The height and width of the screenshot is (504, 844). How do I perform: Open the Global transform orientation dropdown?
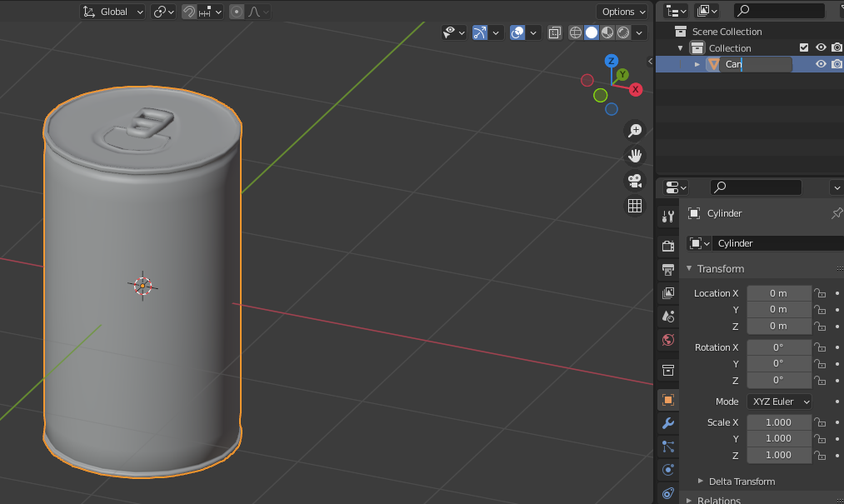(x=113, y=12)
